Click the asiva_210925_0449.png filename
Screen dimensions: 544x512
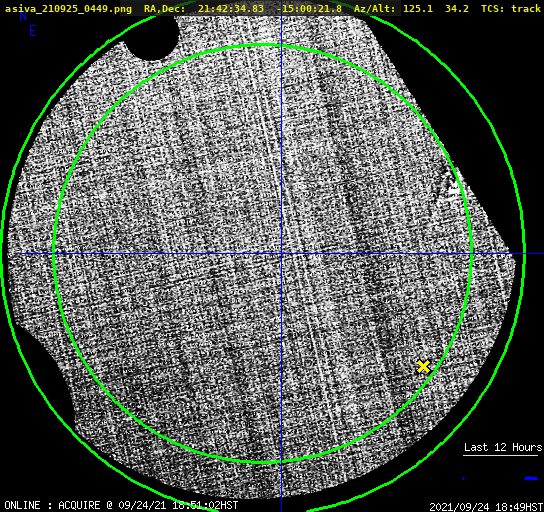[68, 8]
